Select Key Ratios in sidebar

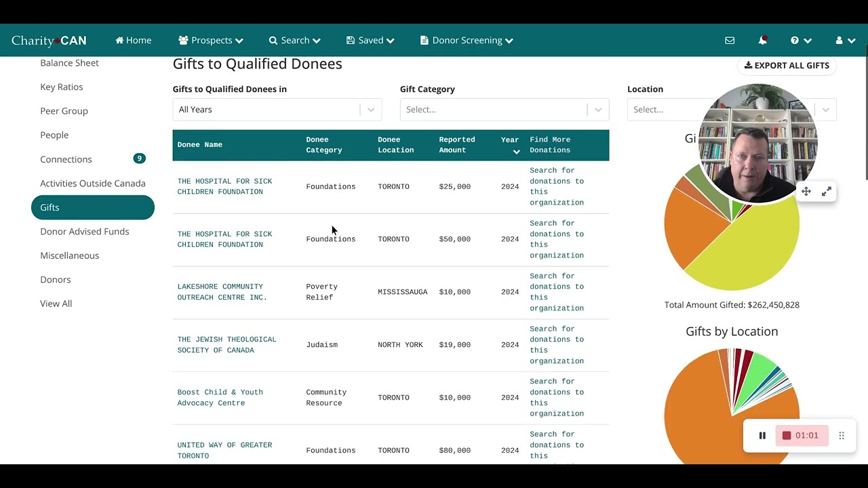tap(62, 87)
